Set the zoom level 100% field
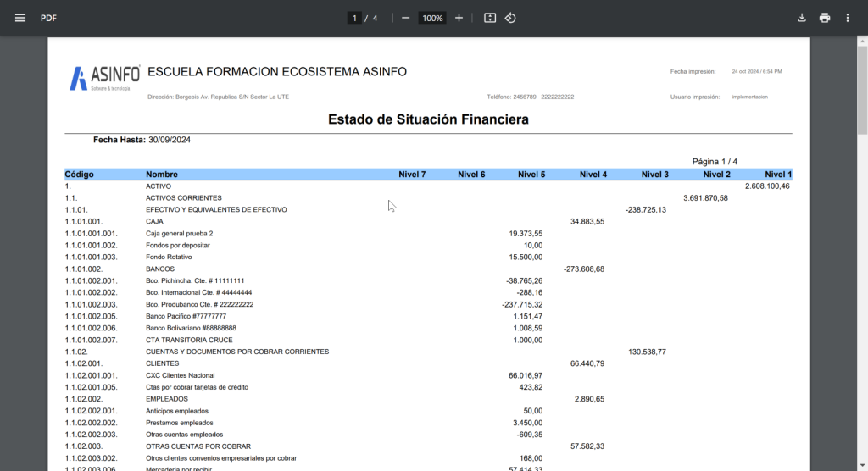The height and width of the screenshot is (471, 868). coord(432,19)
